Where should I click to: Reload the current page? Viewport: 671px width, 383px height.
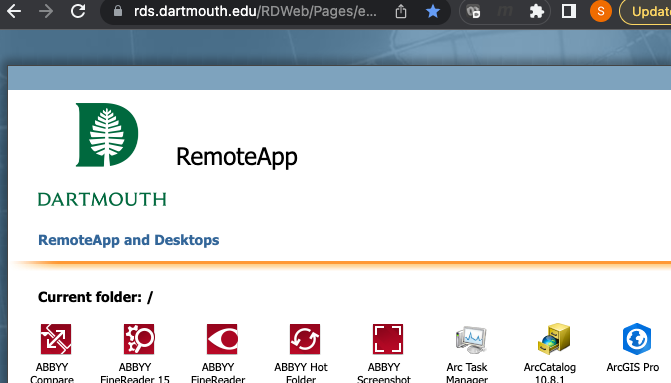78,11
